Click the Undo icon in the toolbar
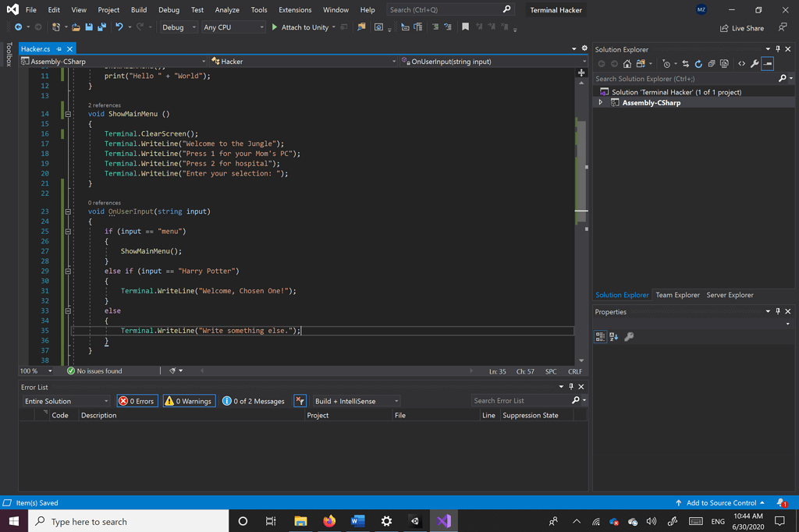Viewport: 799px width, 532px height. click(x=120, y=27)
